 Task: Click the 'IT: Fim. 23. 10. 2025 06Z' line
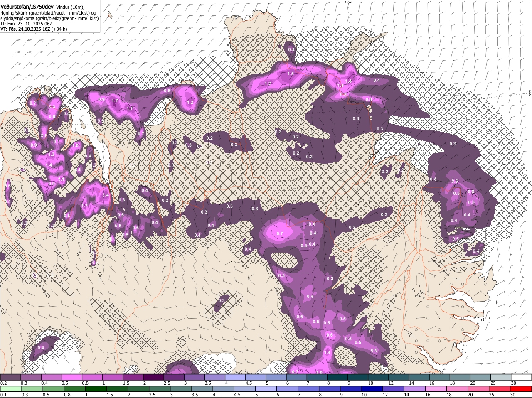tap(26, 24)
